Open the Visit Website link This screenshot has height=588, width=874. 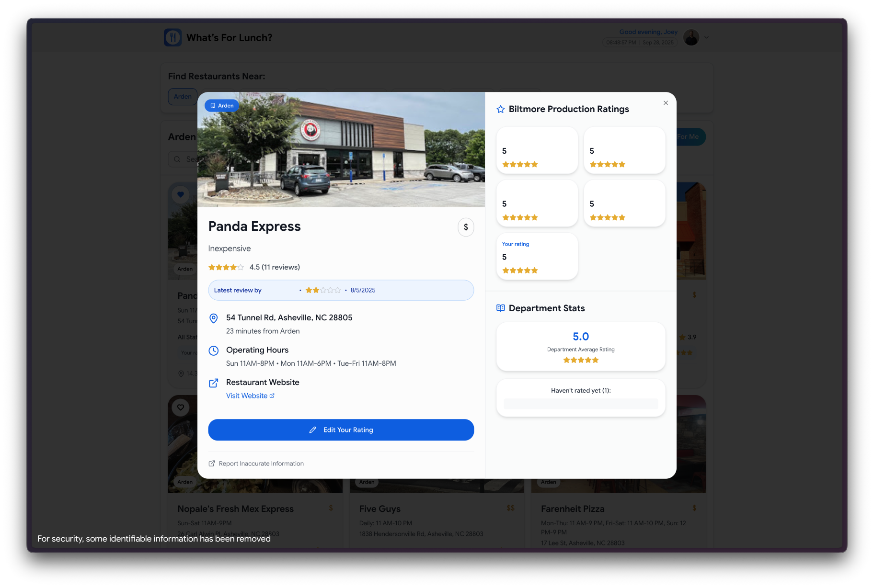tap(250, 396)
